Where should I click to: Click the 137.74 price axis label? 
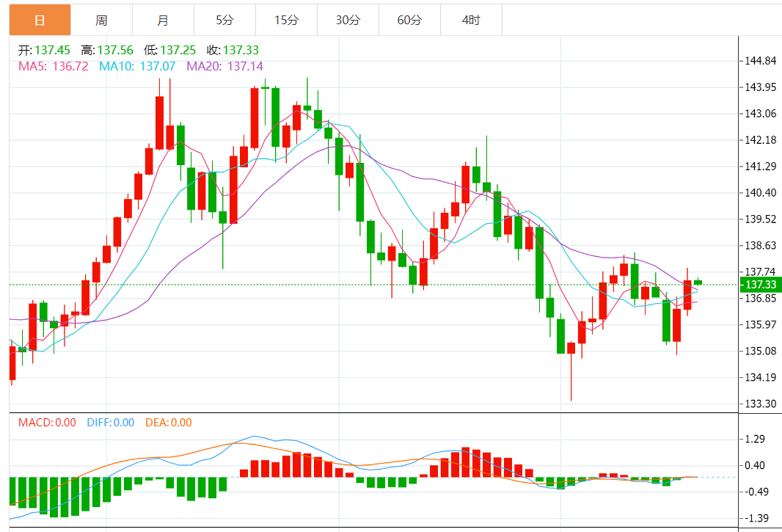pos(761,272)
